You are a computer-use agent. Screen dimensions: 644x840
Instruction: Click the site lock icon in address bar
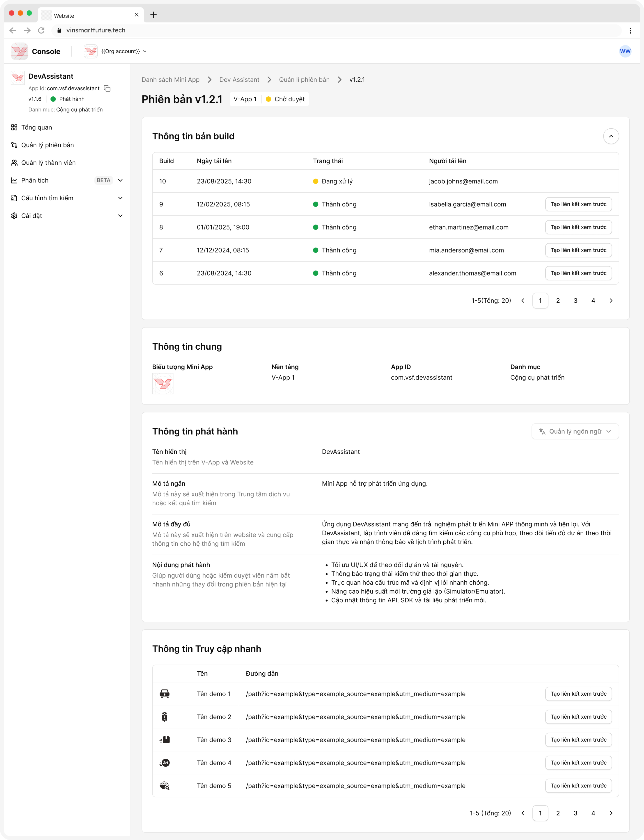59,30
